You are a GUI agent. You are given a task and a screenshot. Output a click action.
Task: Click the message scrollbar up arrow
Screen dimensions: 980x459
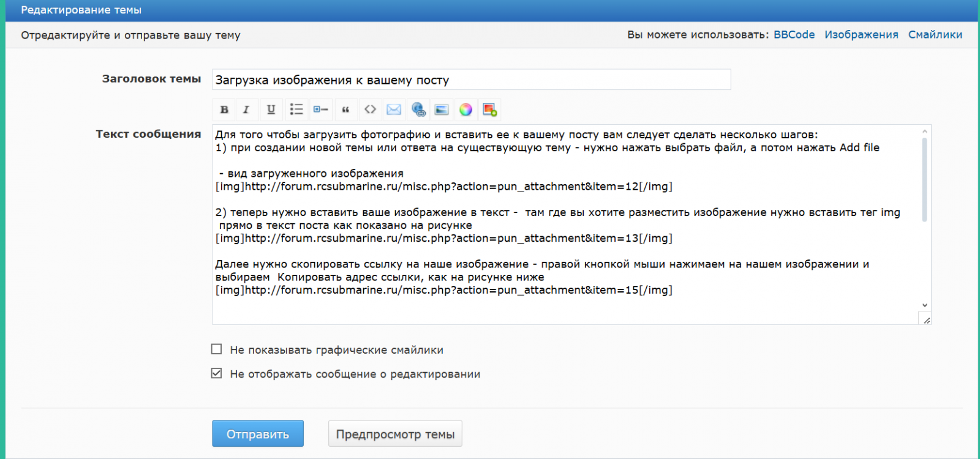pos(924,131)
